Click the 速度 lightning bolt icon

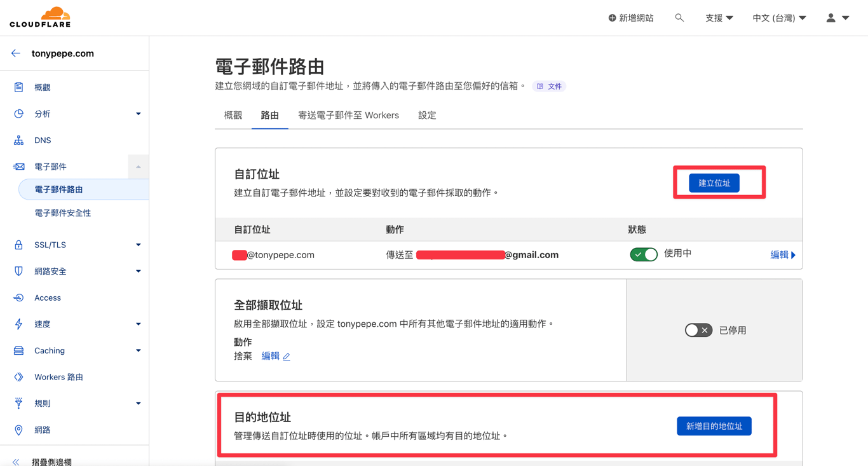coord(18,324)
